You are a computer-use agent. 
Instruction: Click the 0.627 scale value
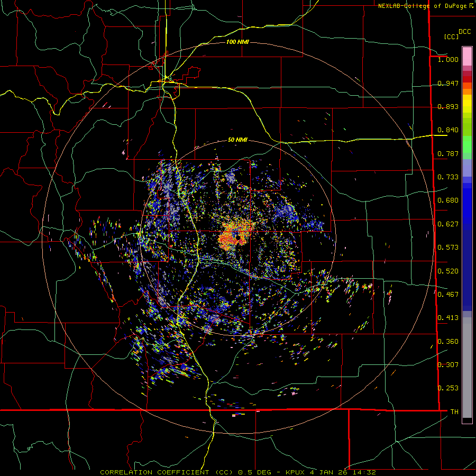click(x=448, y=224)
